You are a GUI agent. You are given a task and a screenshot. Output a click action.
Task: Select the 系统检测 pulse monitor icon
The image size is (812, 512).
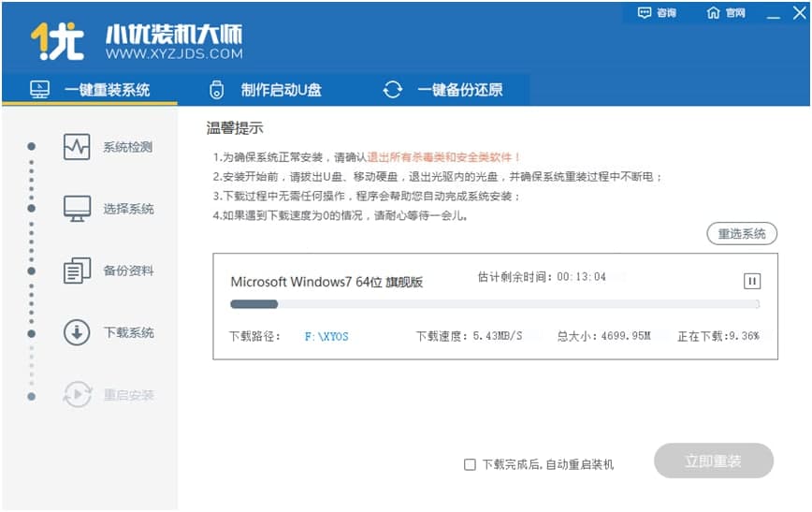coord(77,147)
